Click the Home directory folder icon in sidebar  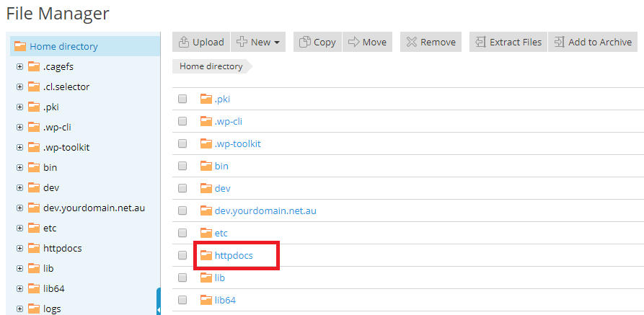point(20,46)
